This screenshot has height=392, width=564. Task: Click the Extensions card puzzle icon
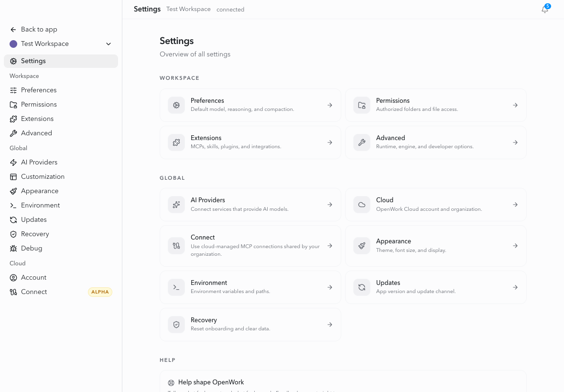point(176,143)
